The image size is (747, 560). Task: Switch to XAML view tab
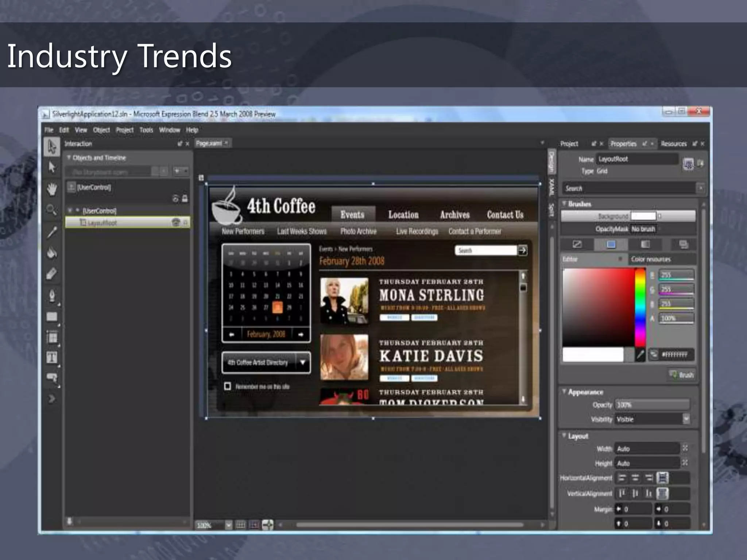click(551, 187)
